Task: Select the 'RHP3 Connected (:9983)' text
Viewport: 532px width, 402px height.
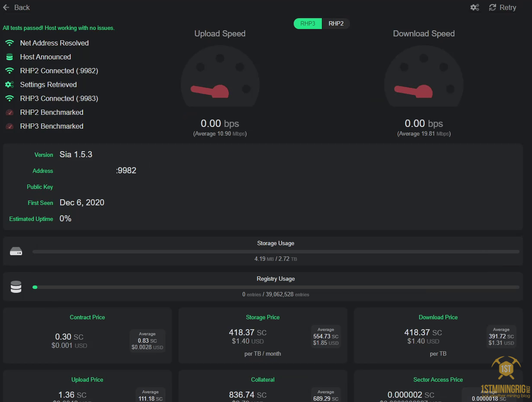Action: tap(59, 98)
